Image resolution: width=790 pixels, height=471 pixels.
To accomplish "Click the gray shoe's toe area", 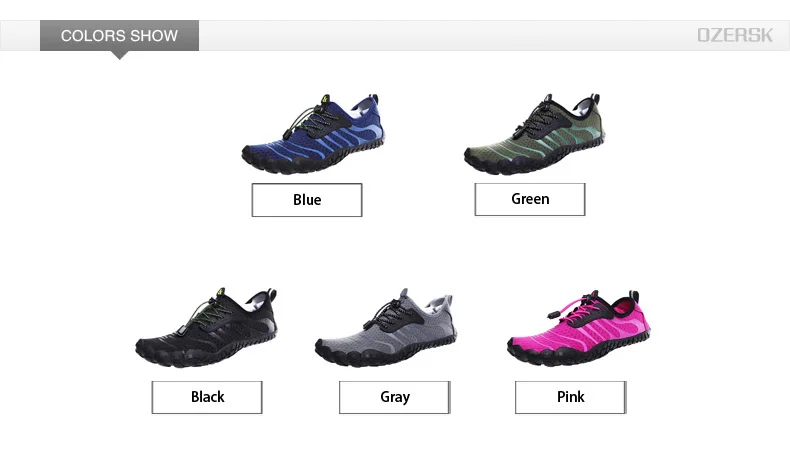I will click(x=335, y=349).
